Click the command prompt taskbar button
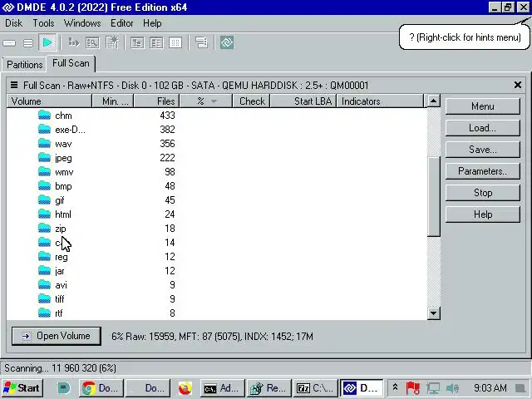The height and width of the screenshot is (399, 532). tap(222, 388)
